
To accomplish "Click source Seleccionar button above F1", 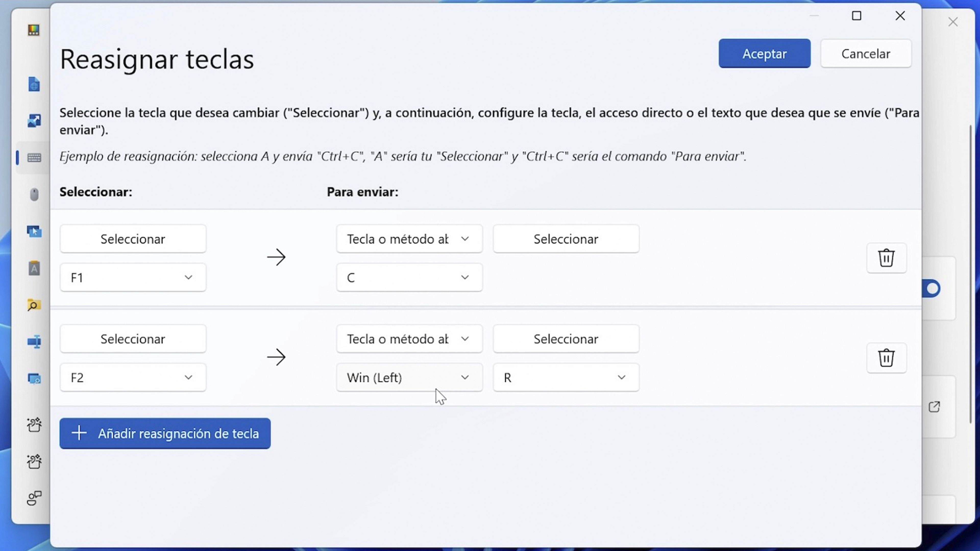I will pos(133,239).
